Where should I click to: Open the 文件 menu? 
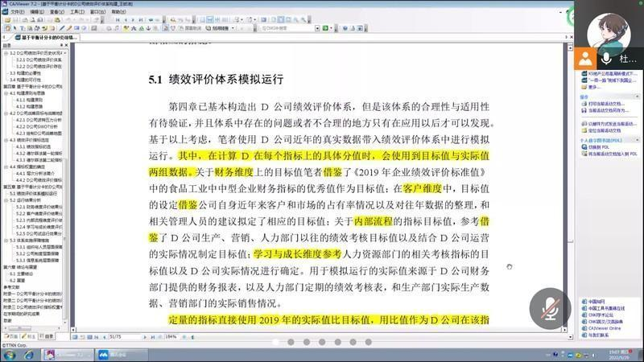[x=13, y=12]
